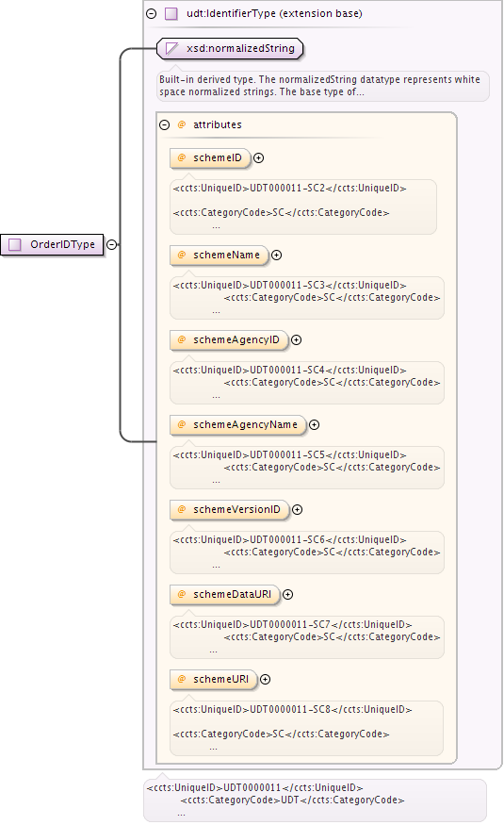The image size is (504, 825).
Task: Expand the schemeAgencyID attribute details
Action: point(297,339)
